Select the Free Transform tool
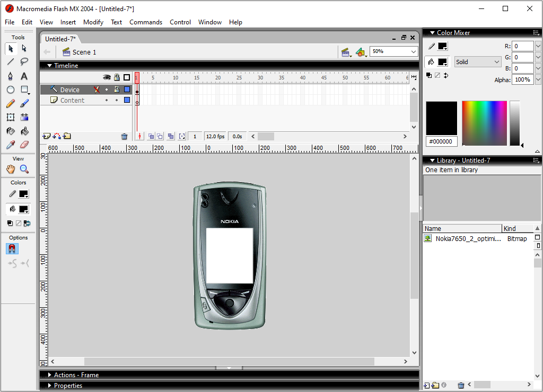 (11, 117)
